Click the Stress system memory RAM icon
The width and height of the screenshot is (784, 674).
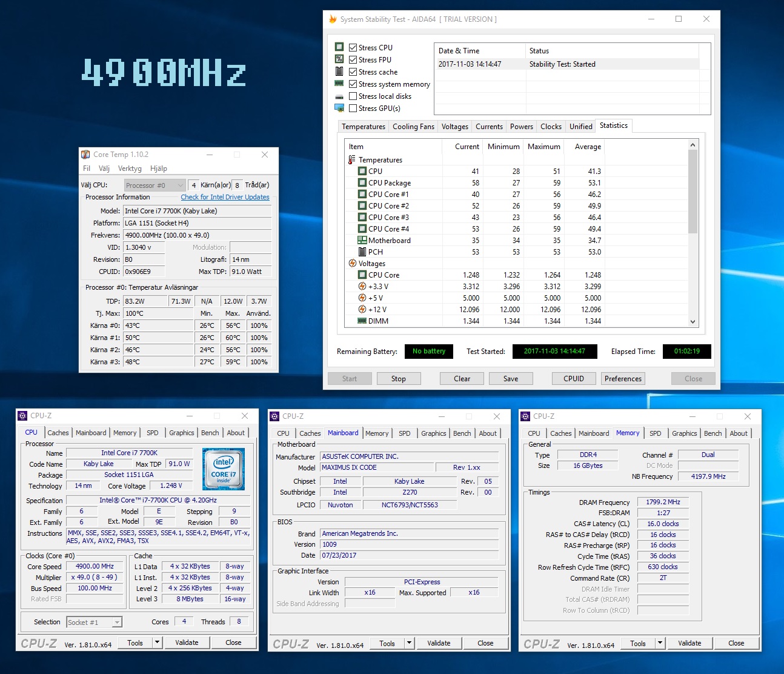339,84
